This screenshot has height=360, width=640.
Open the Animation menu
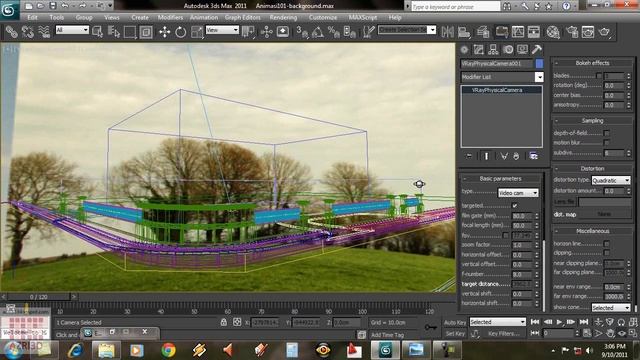click(204, 18)
